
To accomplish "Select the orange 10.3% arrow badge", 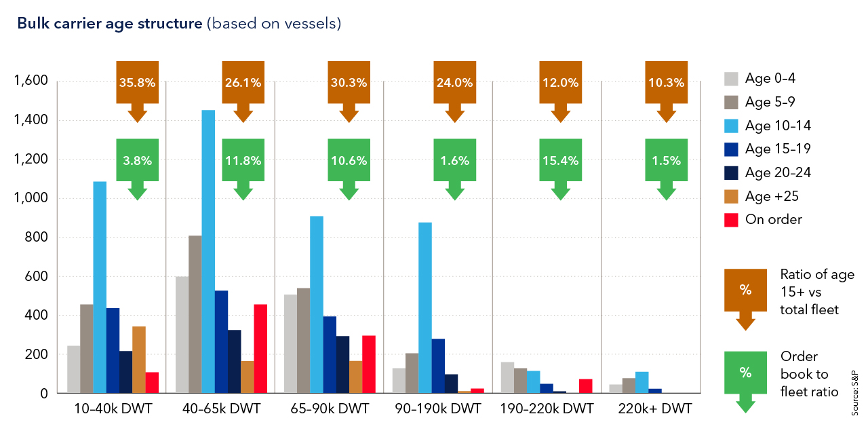I will (666, 84).
